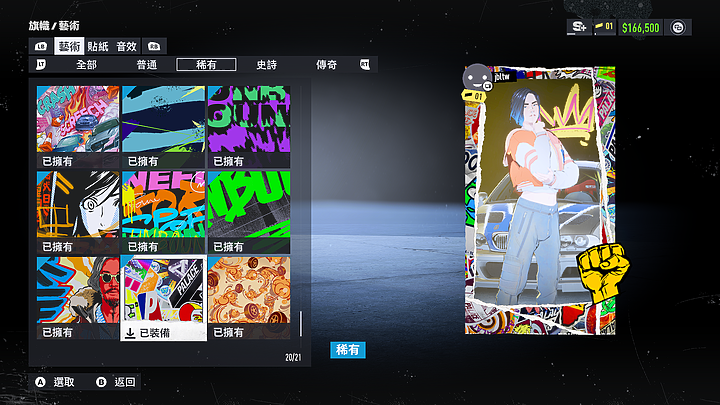The width and height of the screenshot is (720, 405).
Task: Click the RT trigger icon
Action: coord(365,65)
